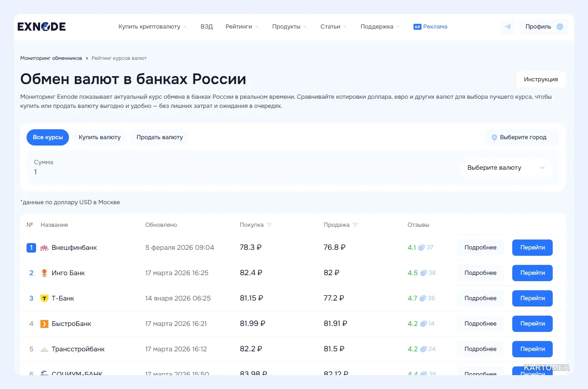Click the 4.5 rating for Инго Банк
588x389 pixels.
(412, 273)
